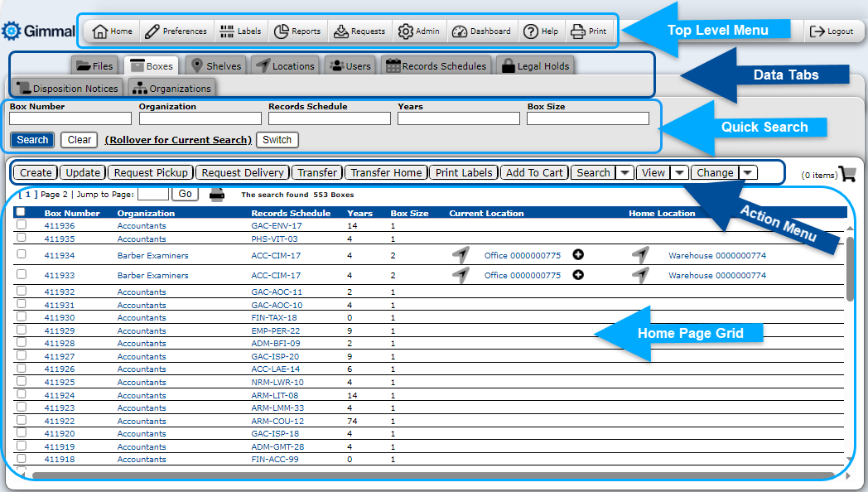Open the Dashboard from top menu
Image resolution: width=868 pixels, height=492 pixels.
point(482,31)
